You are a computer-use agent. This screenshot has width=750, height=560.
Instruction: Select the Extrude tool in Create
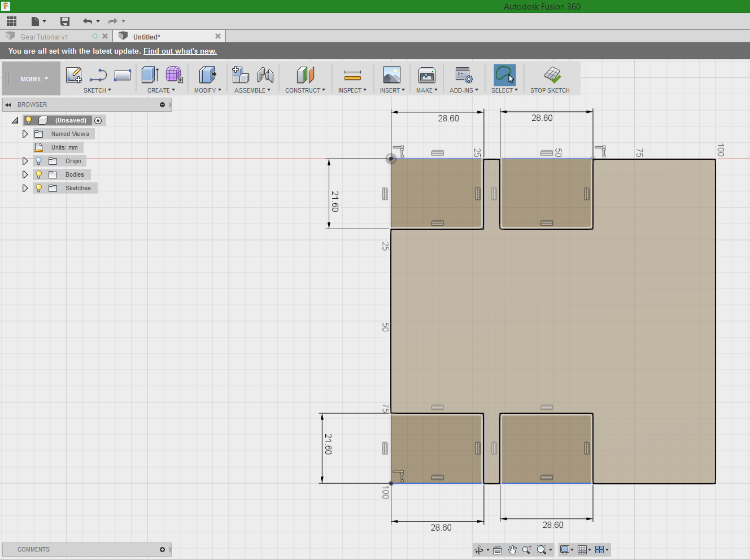[x=150, y=75]
